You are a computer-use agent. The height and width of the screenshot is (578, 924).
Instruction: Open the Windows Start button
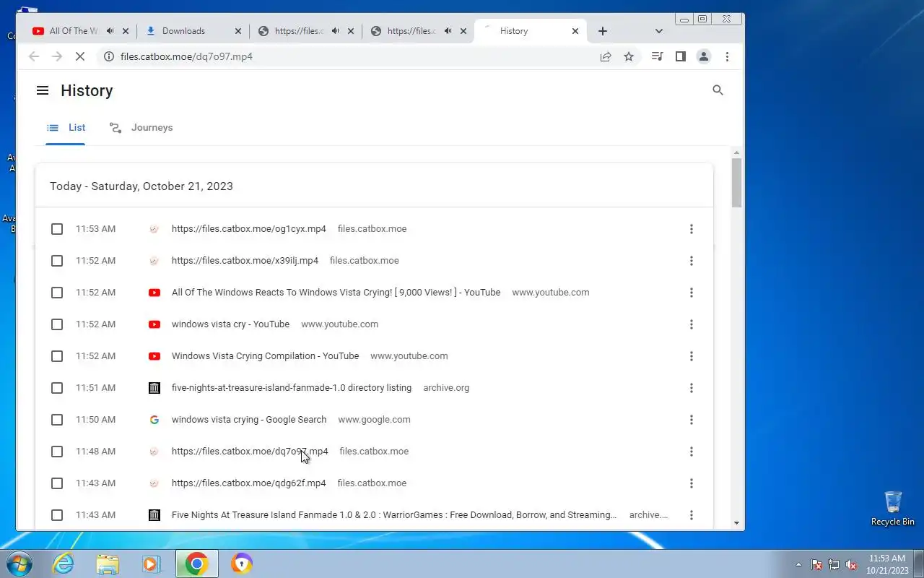pyautogui.click(x=19, y=564)
